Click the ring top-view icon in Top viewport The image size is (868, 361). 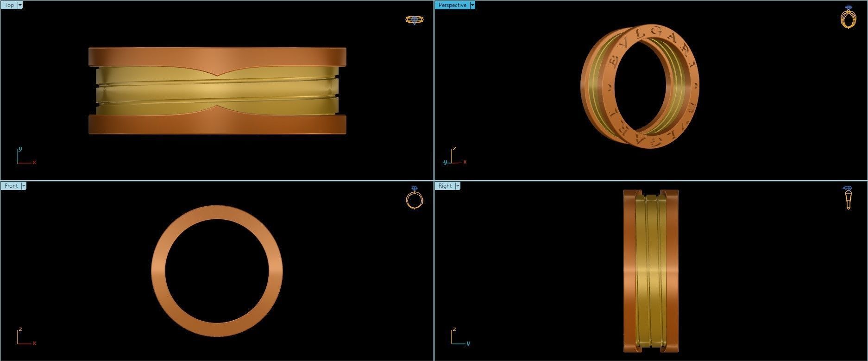(x=414, y=20)
